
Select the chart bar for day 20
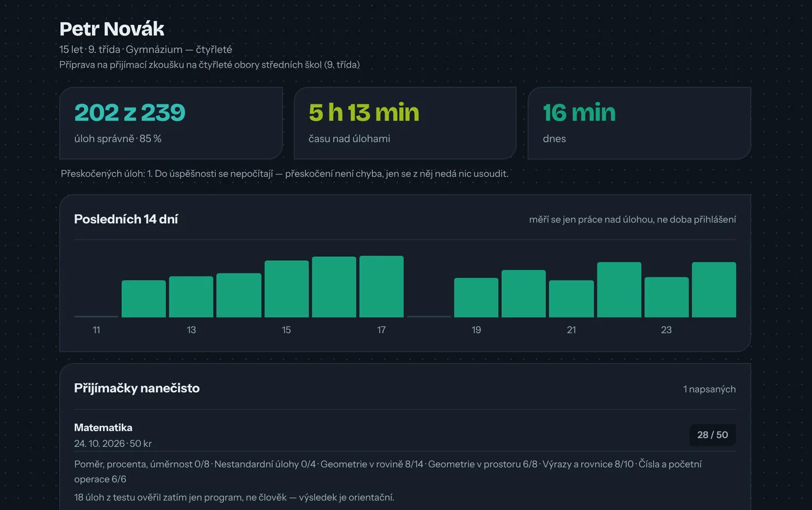pos(524,293)
